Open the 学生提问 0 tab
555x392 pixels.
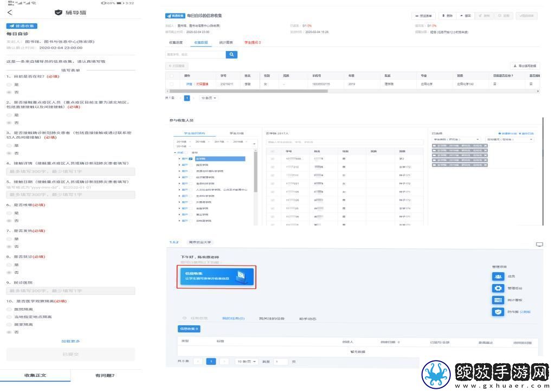[253, 42]
